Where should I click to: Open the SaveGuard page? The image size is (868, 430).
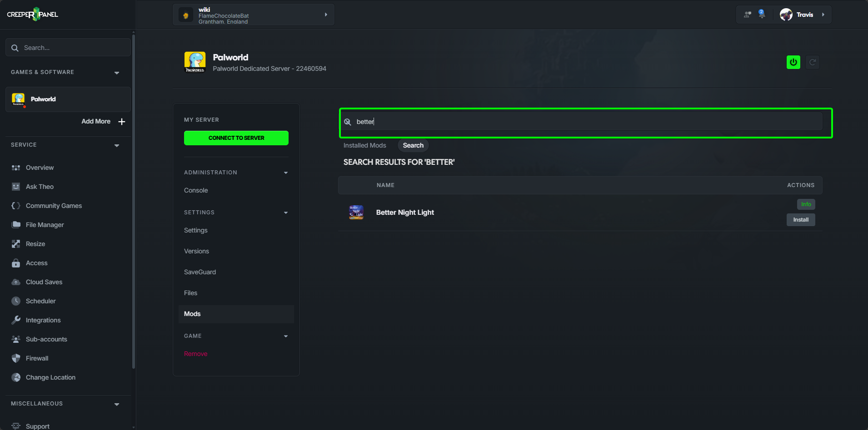coord(200,272)
